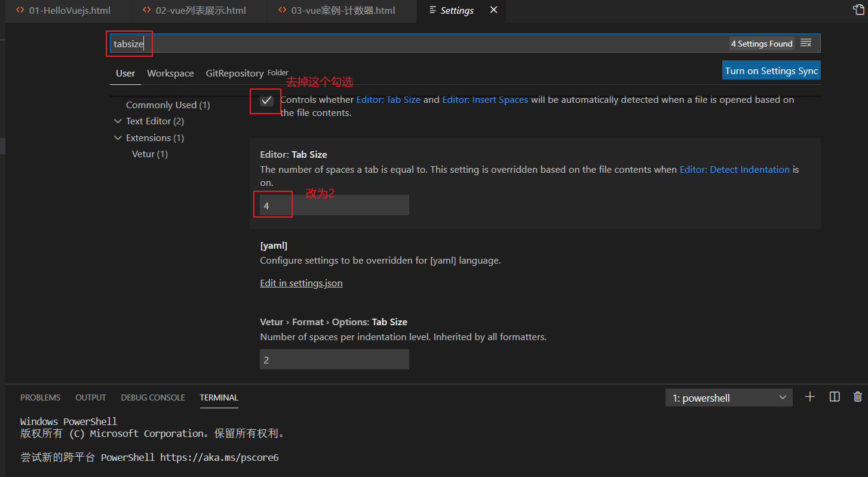The width and height of the screenshot is (868, 477).
Task: Select Extensions (1) settings category
Action: (155, 137)
